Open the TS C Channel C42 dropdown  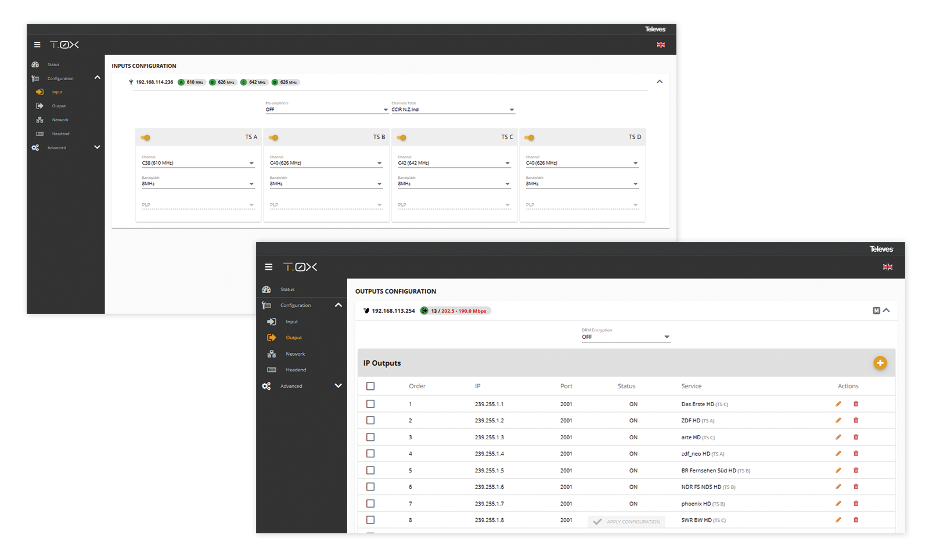pos(454,161)
